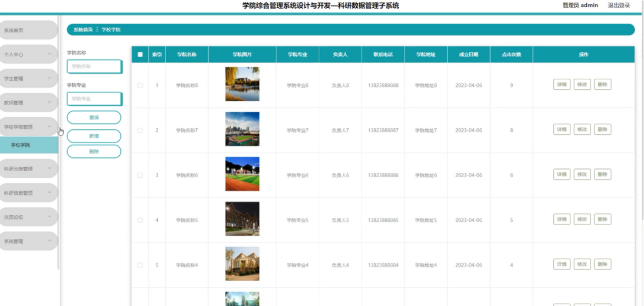Click 删除 for row 学院名称4
Viewport: 644px width, 306px height.
603,264
